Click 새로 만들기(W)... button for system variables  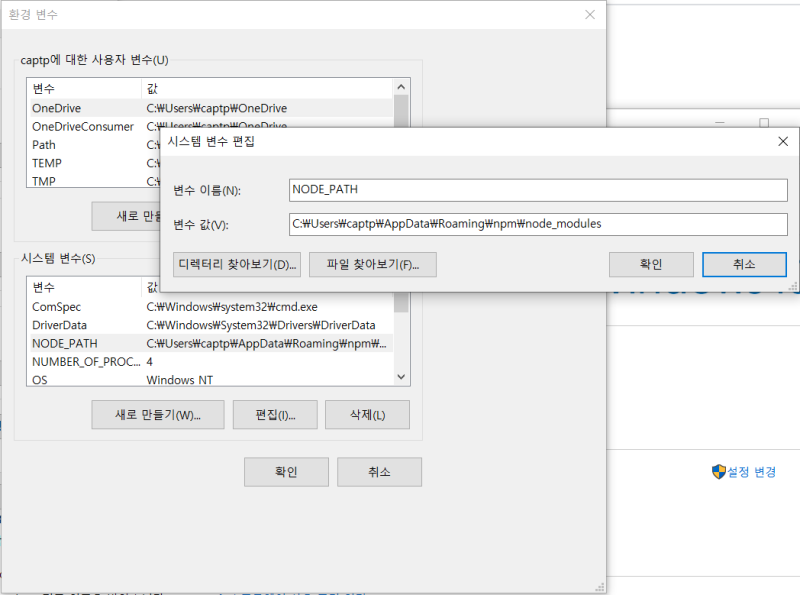pyautogui.click(x=158, y=415)
